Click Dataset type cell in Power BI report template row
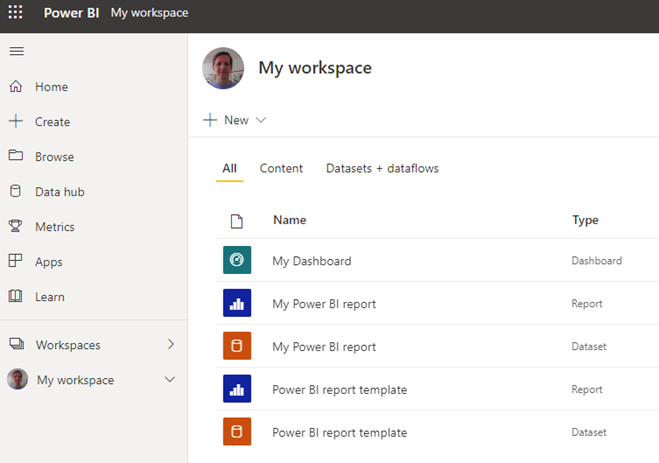The height and width of the screenshot is (463, 659). click(x=589, y=432)
